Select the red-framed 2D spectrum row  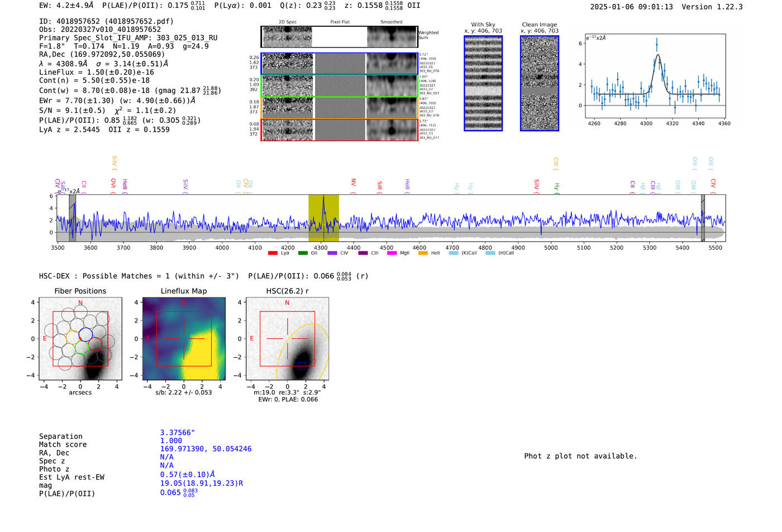tap(339, 130)
